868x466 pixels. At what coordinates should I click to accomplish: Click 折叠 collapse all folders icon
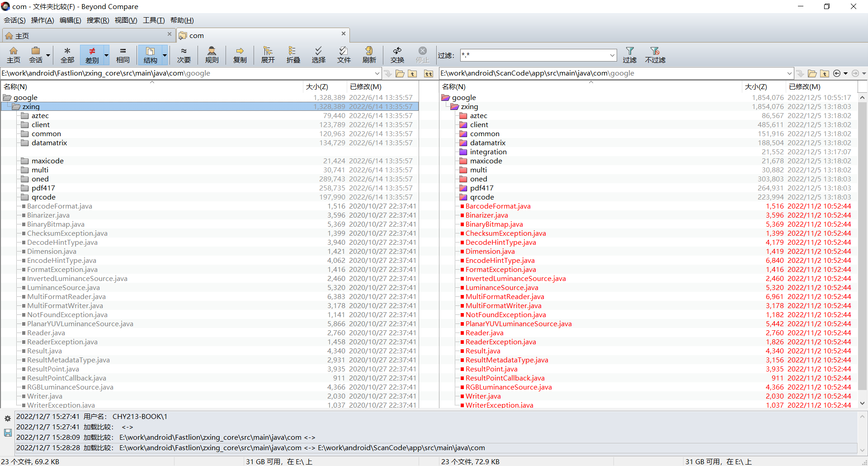point(293,55)
